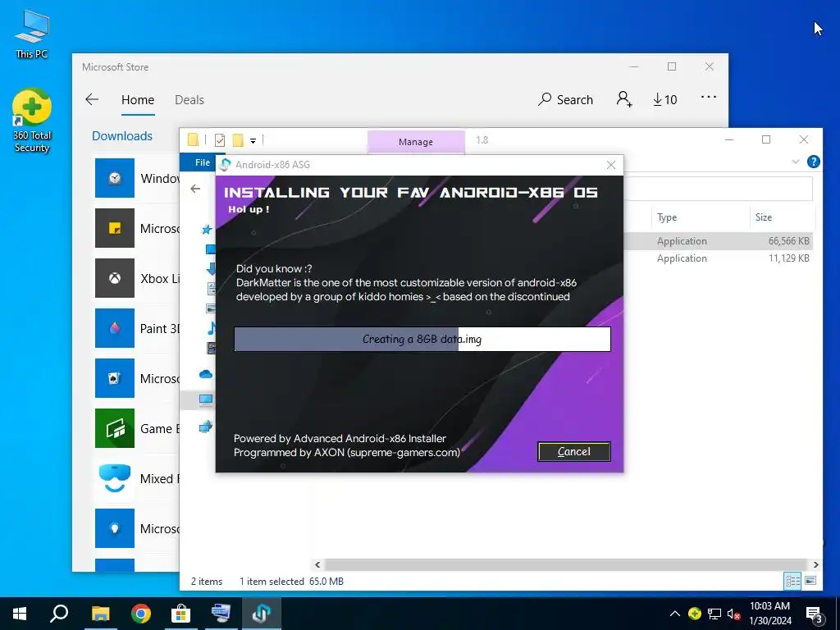840x630 pixels.
Task: Click the New folder icon in title bar
Action: pyautogui.click(x=238, y=140)
